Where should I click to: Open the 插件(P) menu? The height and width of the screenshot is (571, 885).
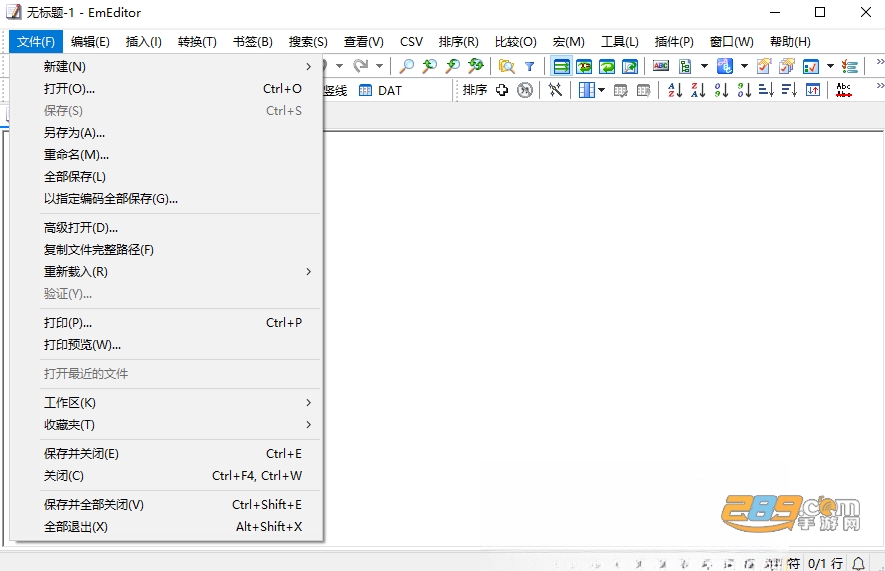tap(674, 42)
